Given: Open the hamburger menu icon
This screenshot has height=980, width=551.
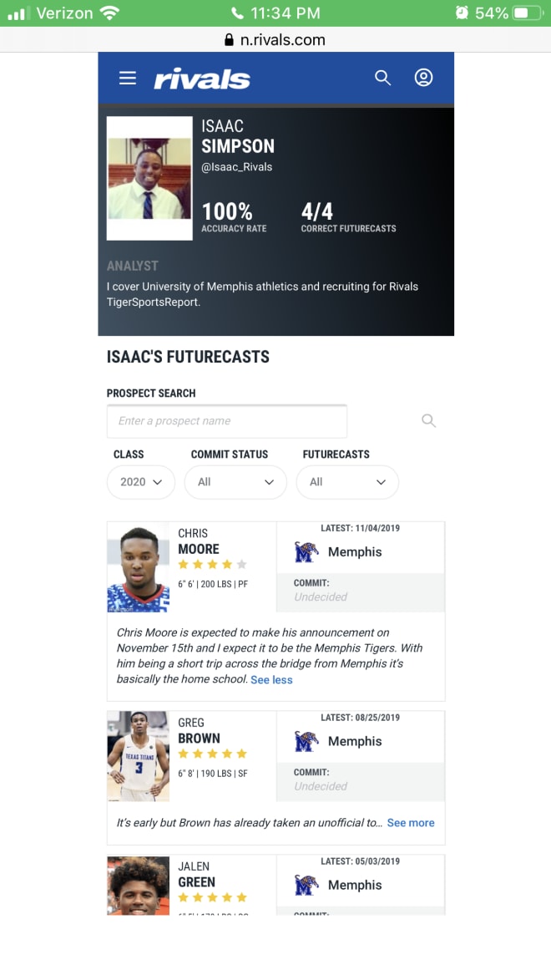Looking at the screenshot, I should click(128, 78).
